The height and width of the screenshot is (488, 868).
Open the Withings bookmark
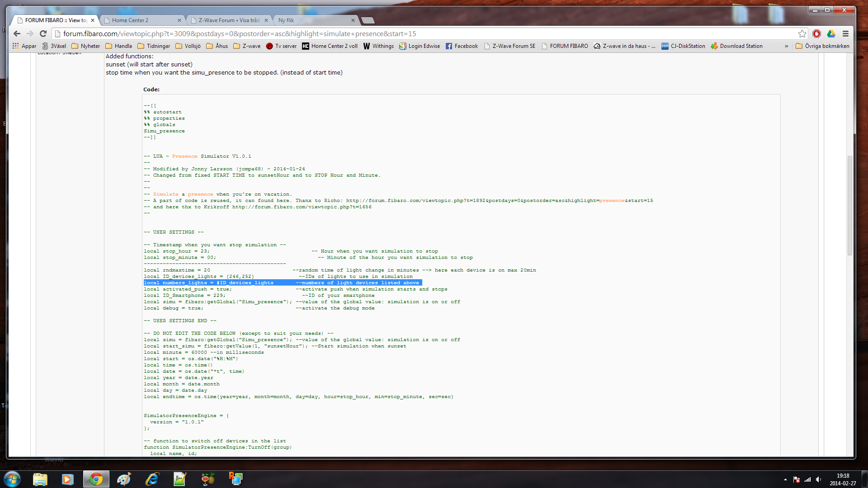point(378,46)
